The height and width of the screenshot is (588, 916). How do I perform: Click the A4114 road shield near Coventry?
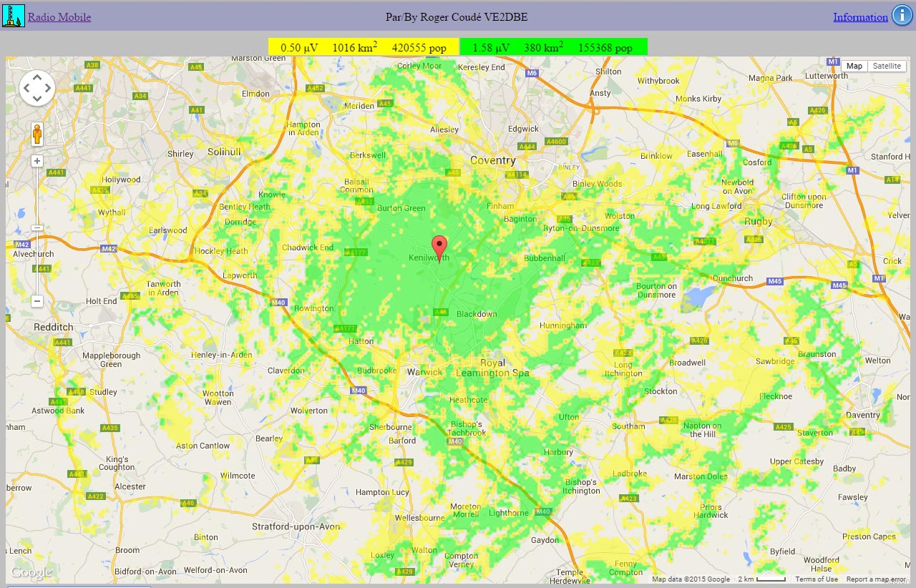click(516, 175)
